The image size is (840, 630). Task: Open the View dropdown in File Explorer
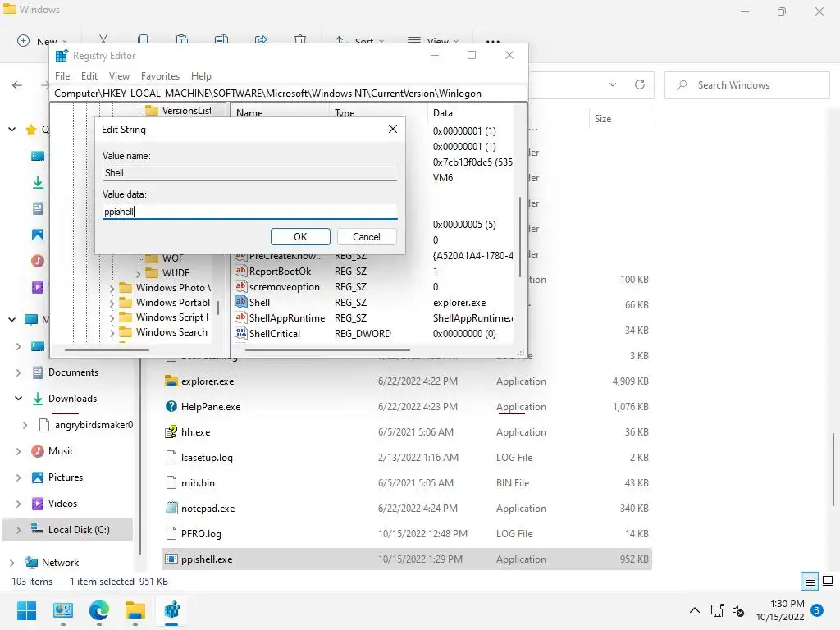pos(433,41)
